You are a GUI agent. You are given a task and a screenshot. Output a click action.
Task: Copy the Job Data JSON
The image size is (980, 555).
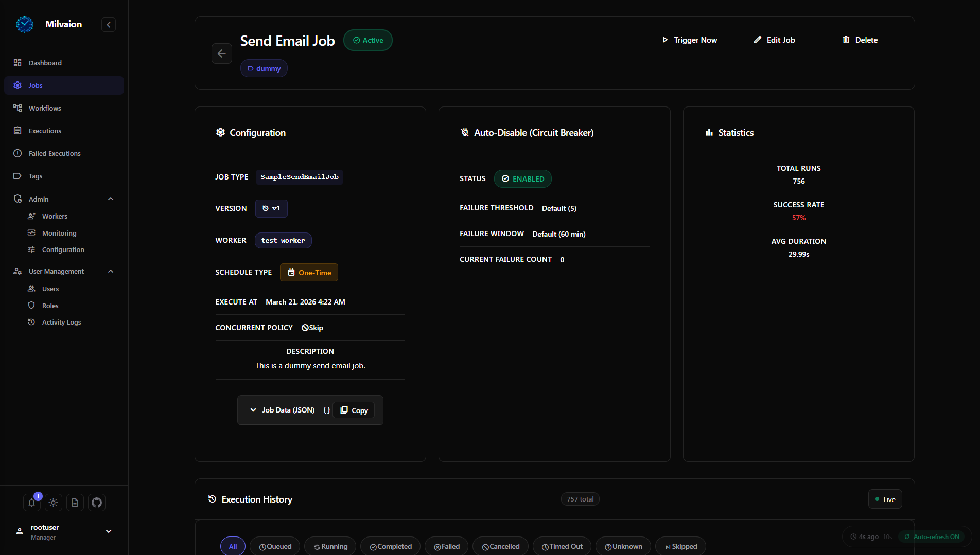354,410
